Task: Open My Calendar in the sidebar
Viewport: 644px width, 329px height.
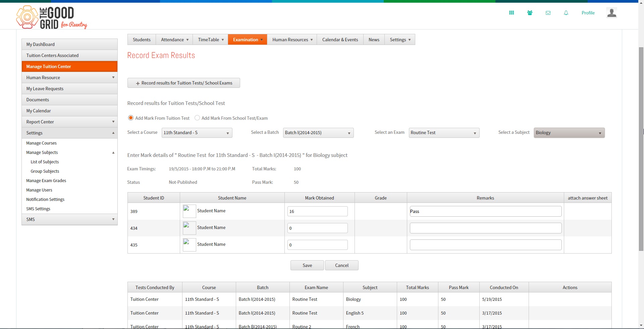Action: (69, 111)
